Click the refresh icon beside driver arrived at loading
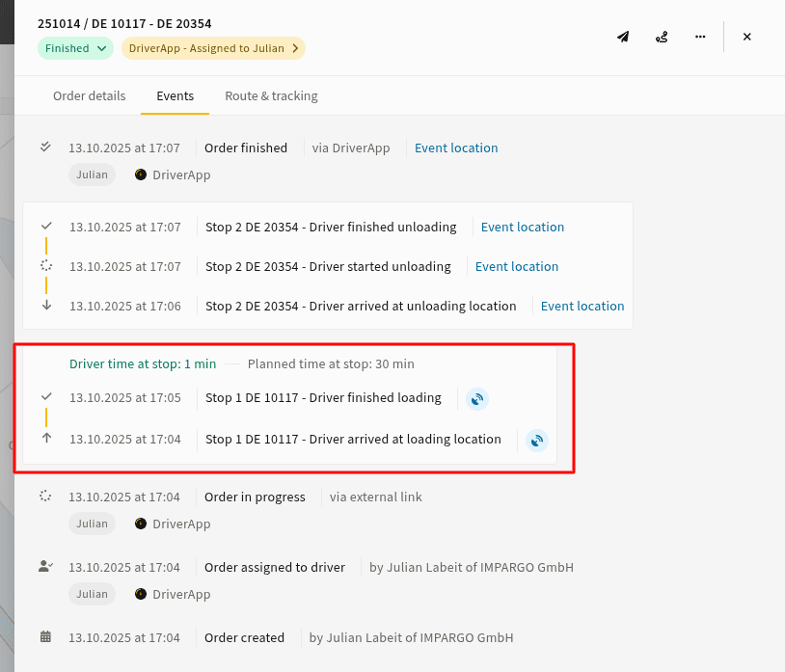Viewport: 785px width, 672px height. click(x=536, y=440)
